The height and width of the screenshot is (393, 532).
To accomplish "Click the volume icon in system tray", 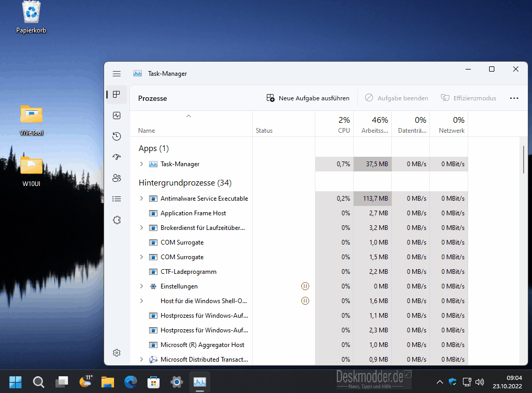I will pyautogui.click(x=479, y=382).
